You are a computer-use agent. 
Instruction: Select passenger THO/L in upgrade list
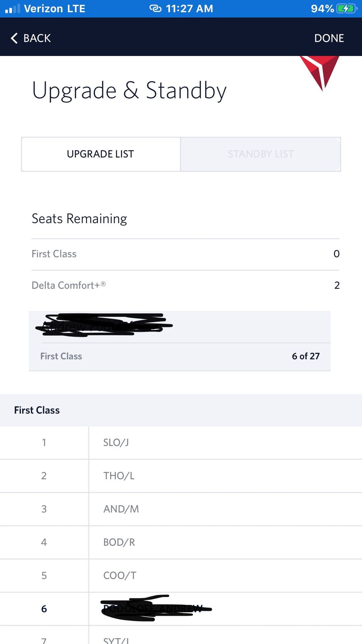click(119, 476)
